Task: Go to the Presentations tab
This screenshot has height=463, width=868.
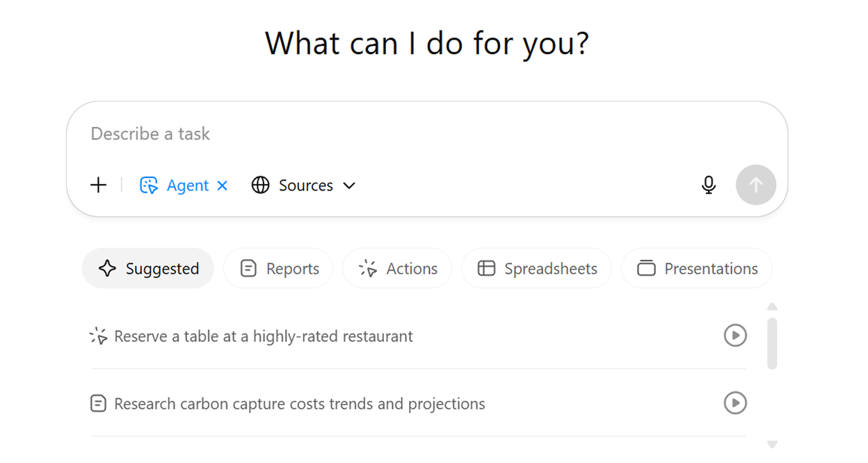Action: [697, 268]
